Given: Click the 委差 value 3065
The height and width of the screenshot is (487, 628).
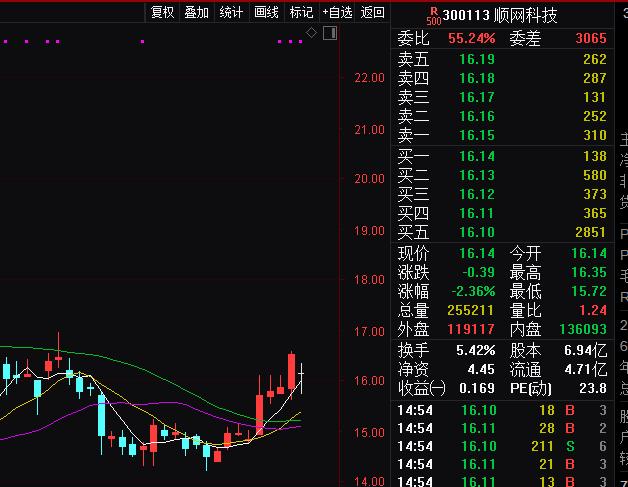Looking at the screenshot, I should (x=591, y=38).
